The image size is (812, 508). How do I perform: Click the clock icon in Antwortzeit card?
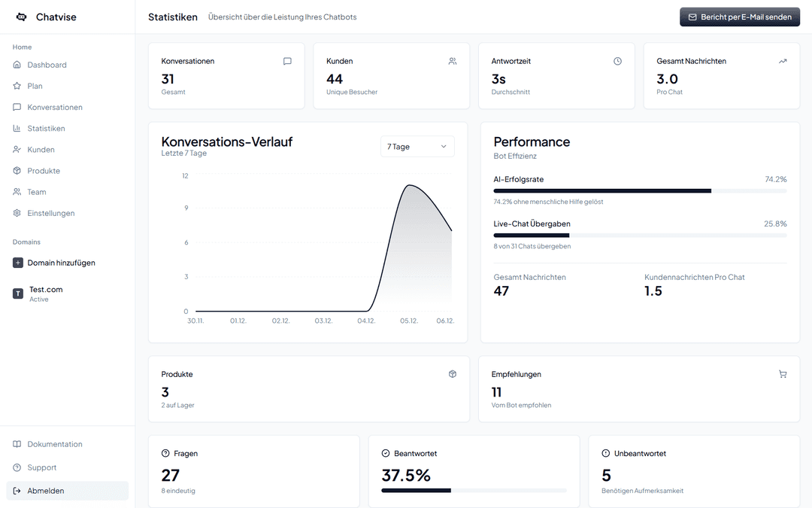click(x=618, y=61)
